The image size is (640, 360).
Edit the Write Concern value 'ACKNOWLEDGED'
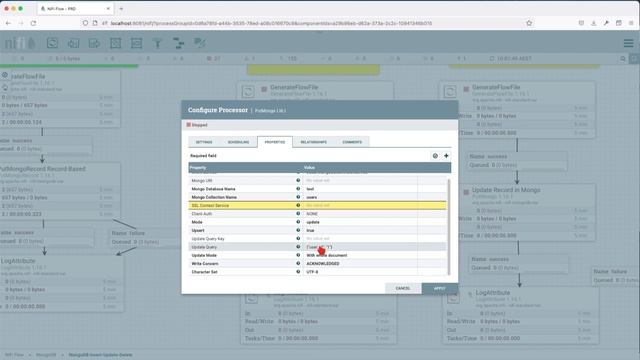360,263
